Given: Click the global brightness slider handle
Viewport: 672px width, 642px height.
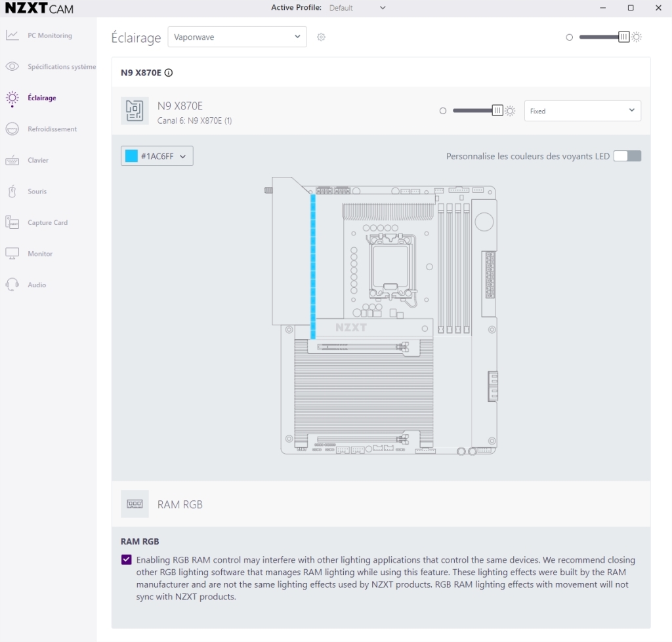Looking at the screenshot, I should pyautogui.click(x=624, y=37).
